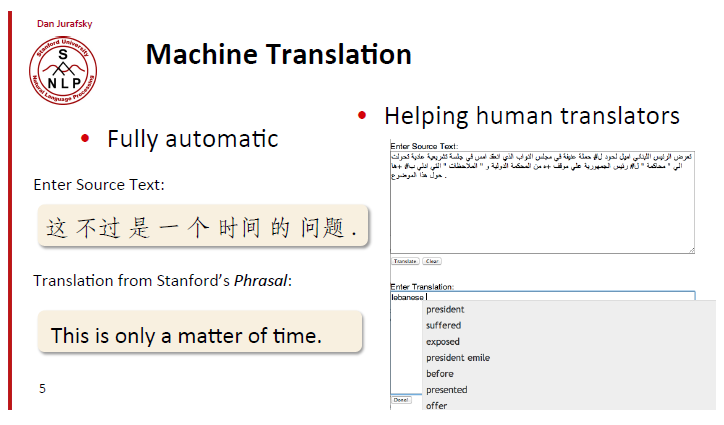Click the source text area resize handle

point(691,250)
